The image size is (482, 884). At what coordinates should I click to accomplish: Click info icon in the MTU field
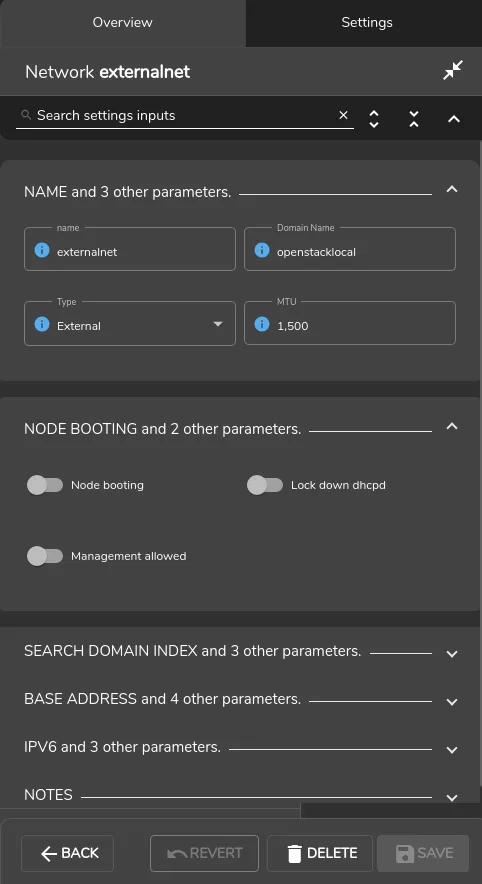[x=262, y=324]
